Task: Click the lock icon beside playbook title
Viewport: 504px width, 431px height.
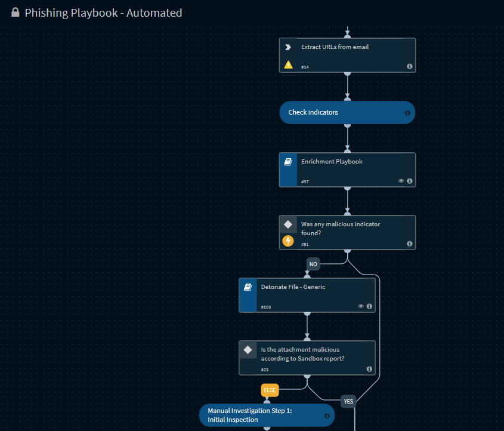Action: pos(15,13)
